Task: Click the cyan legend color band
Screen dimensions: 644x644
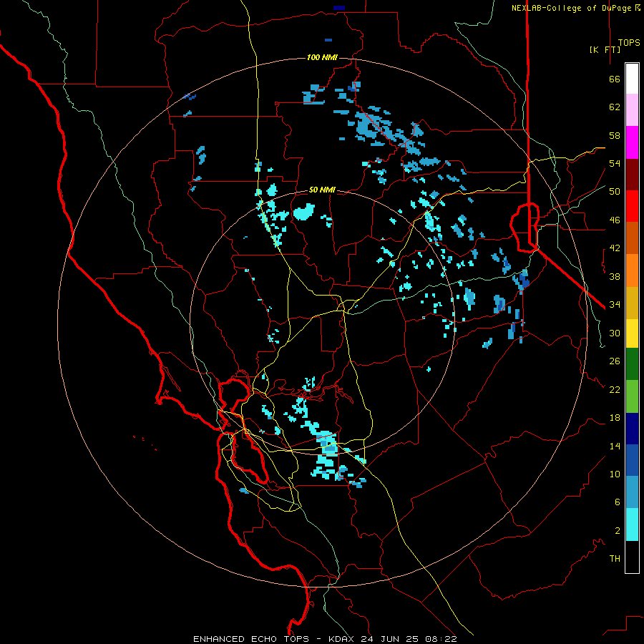Action: coord(632,525)
